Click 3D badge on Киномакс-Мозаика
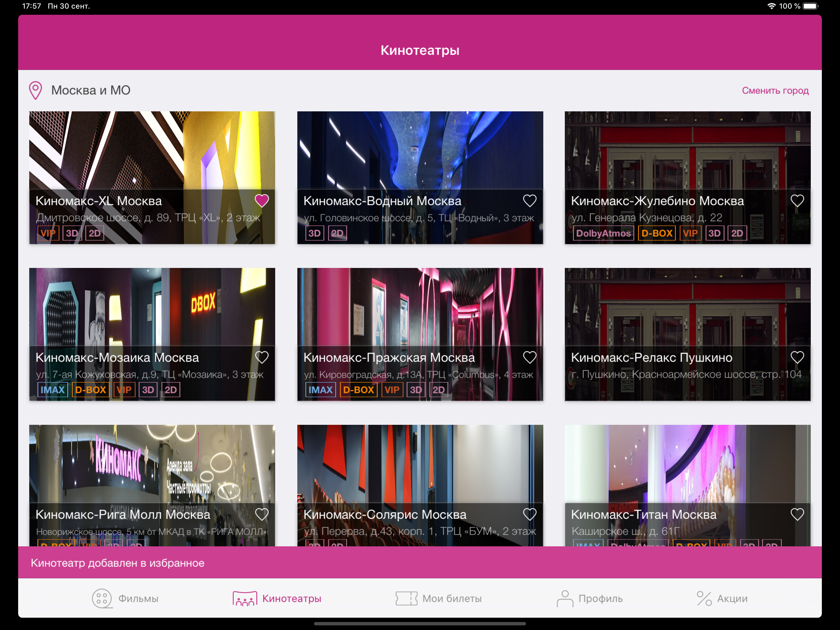The height and width of the screenshot is (630, 840). 148,389
